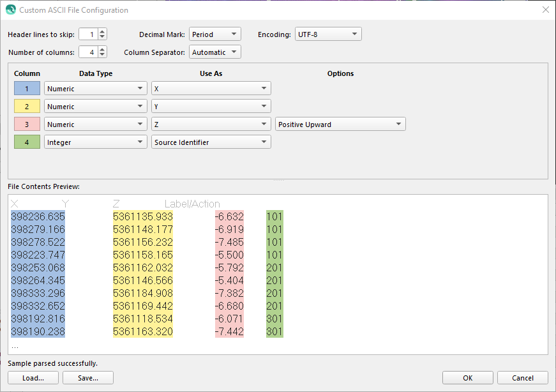Image resolution: width=556 pixels, height=392 pixels.
Task: Click the blue column 1 color swatch
Action: coord(27,89)
